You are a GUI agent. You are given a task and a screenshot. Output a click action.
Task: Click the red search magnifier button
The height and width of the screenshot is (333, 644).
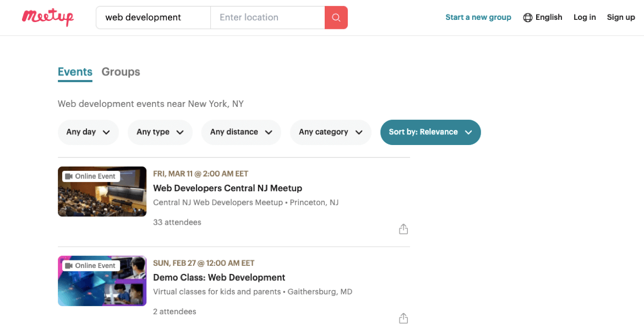336,17
